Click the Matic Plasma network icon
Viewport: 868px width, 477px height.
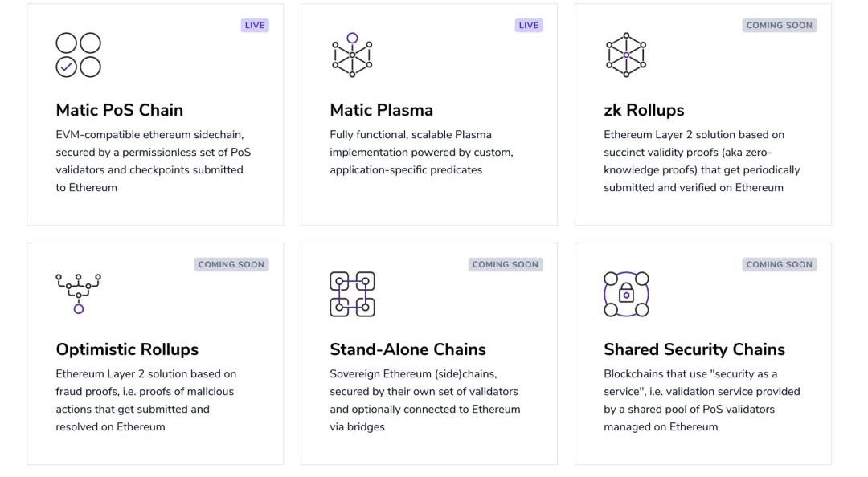tap(352, 55)
